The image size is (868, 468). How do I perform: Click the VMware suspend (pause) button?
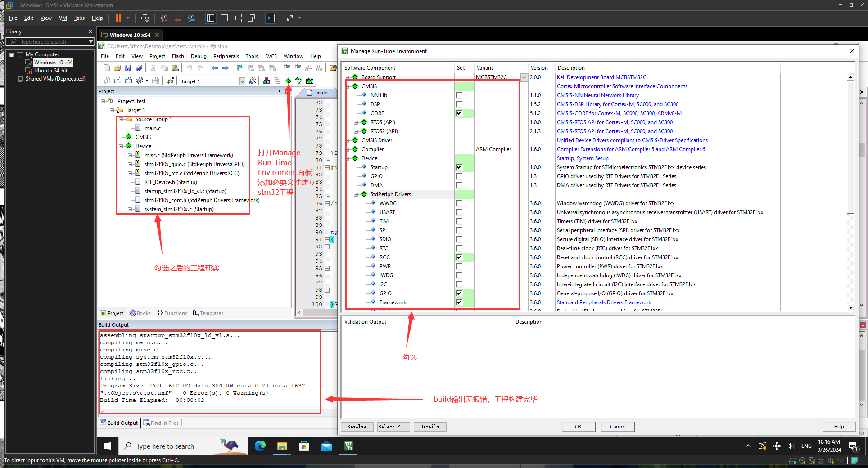click(x=118, y=18)
